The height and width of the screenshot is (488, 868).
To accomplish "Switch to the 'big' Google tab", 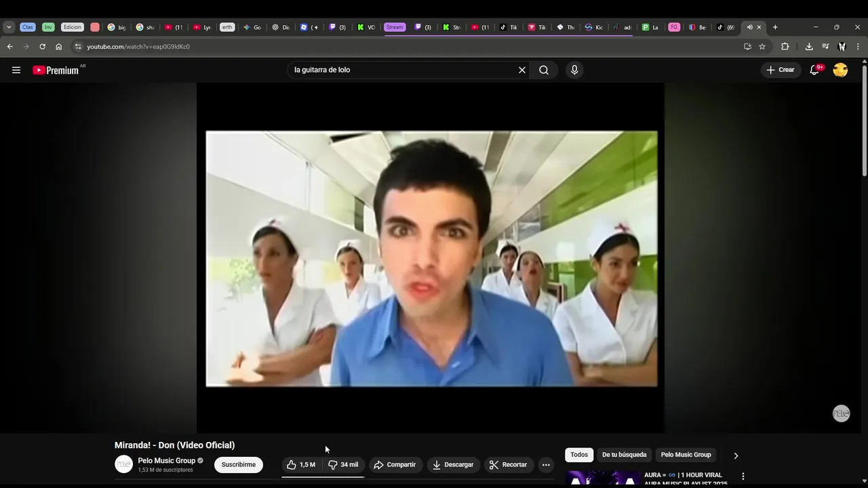I will pos(117,27).
